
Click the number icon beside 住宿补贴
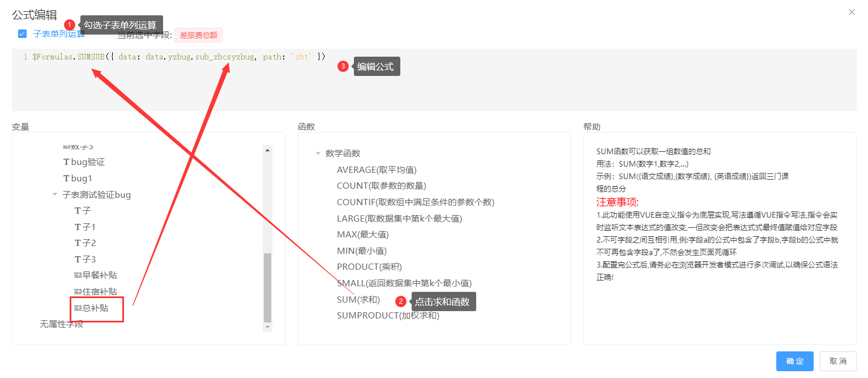tap(78, 291)
